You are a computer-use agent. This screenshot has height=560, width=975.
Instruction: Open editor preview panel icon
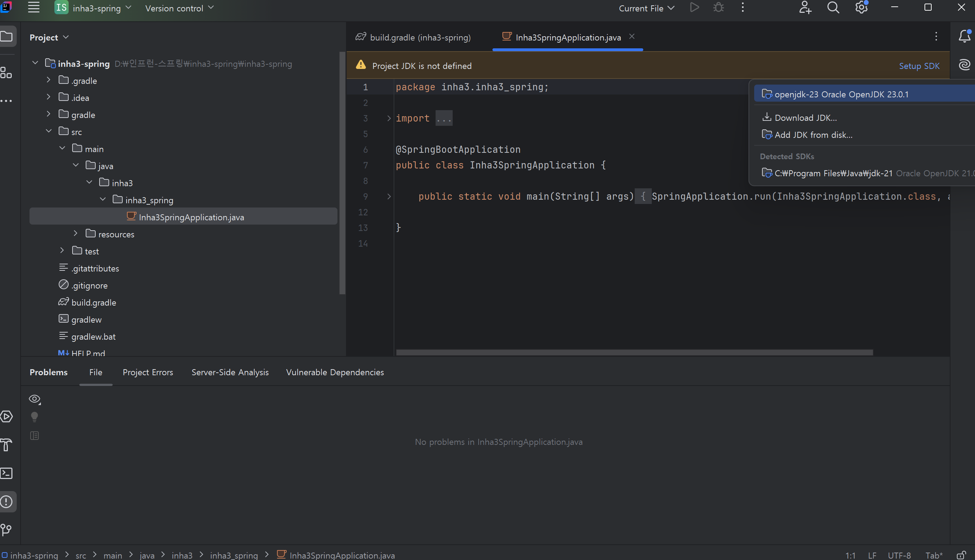pyautogui.click(x=34, y=436)
